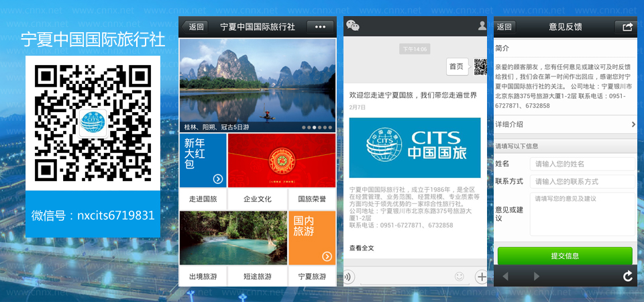
Task: Open the turquoise lake photo tile
Action: tap(233, 238)
